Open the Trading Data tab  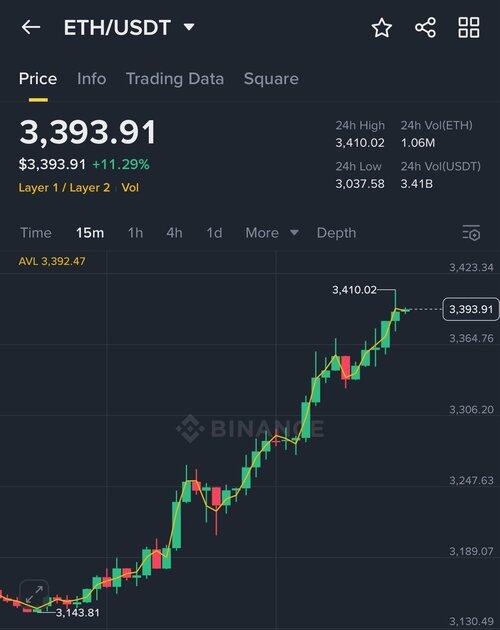pyautogui.click(x=175, y=79)
